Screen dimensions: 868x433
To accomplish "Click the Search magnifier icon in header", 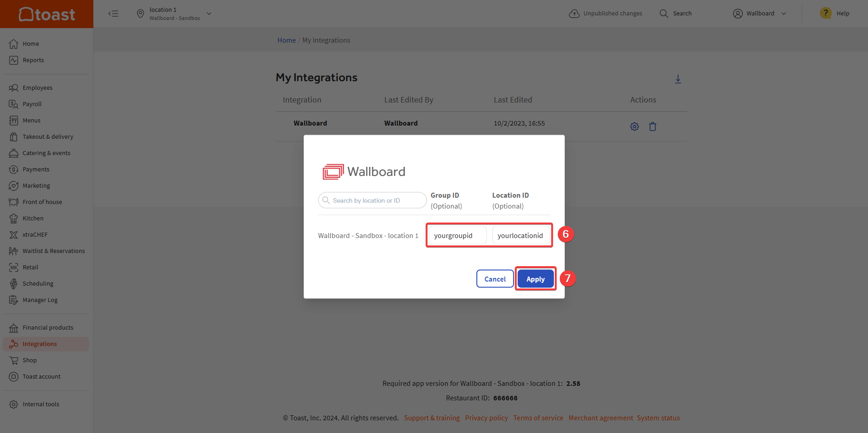I will [x=664, y=14].
